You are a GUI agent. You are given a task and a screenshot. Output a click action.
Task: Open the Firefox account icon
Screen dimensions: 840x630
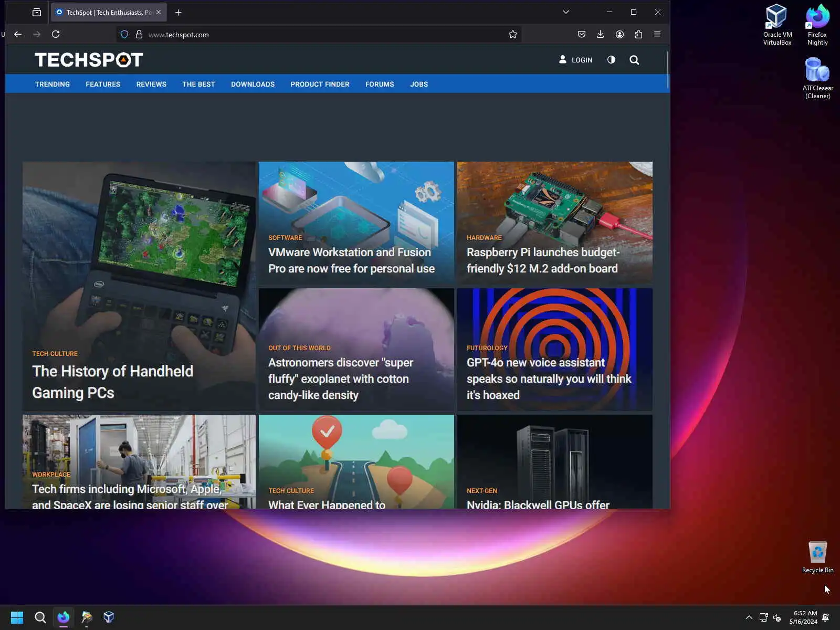pos(619,34)
